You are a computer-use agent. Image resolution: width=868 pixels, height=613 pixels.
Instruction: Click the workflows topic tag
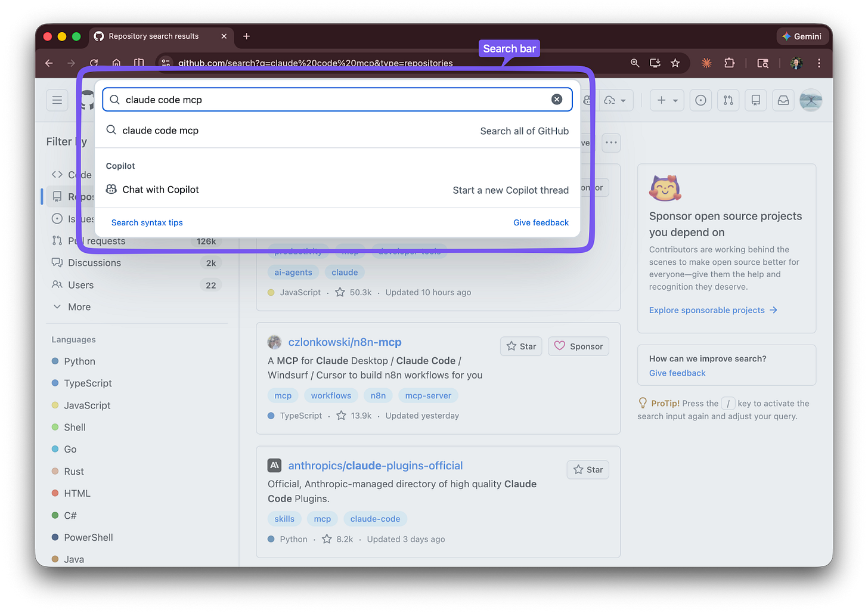[x=331, y=396]
